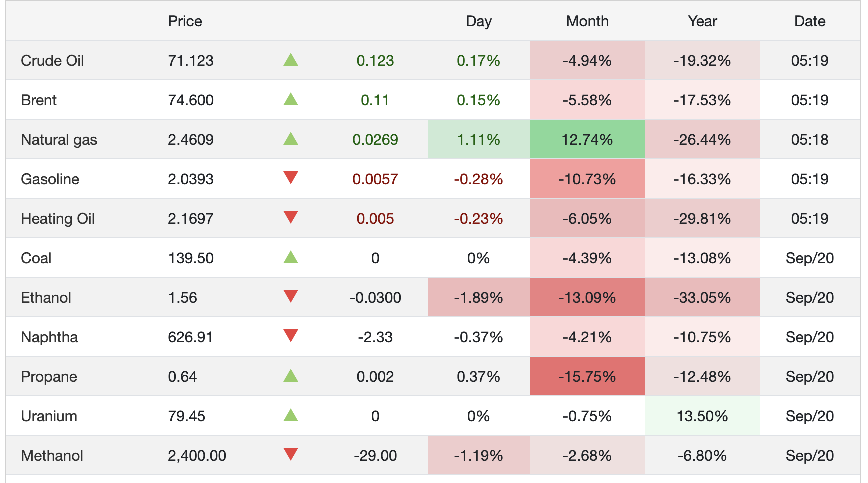Viewport: 868px width, 483px height.
Task: Open the Naphtha commodity link
Action: pos(49,337)
